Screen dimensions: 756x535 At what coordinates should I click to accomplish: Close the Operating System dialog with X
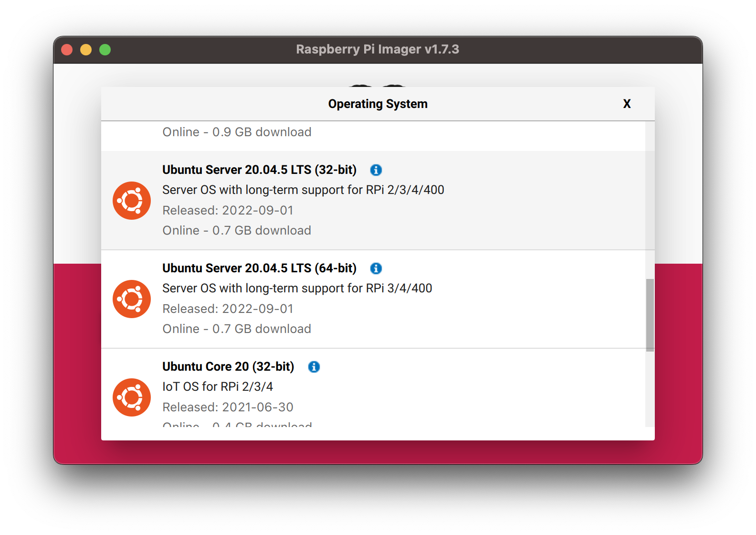pos(627,104)
